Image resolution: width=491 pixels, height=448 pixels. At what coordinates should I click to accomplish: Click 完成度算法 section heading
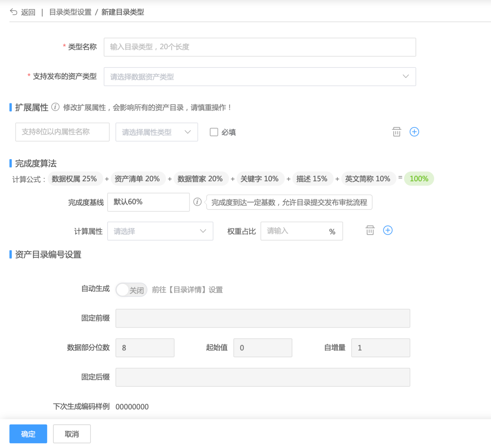[x=36, y=163]
